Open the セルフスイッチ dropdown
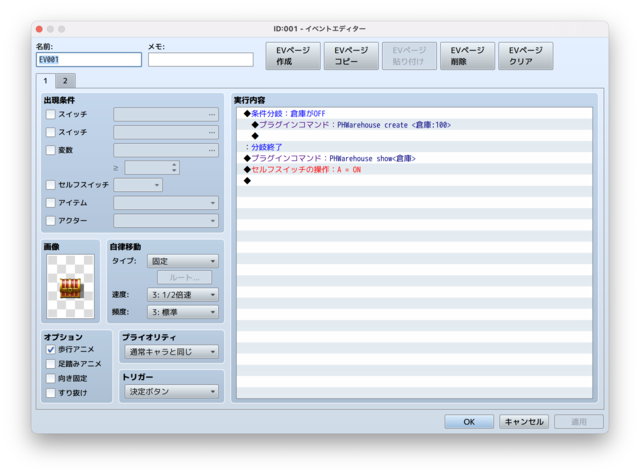The image size is (640, 475). tap(138, 185)
